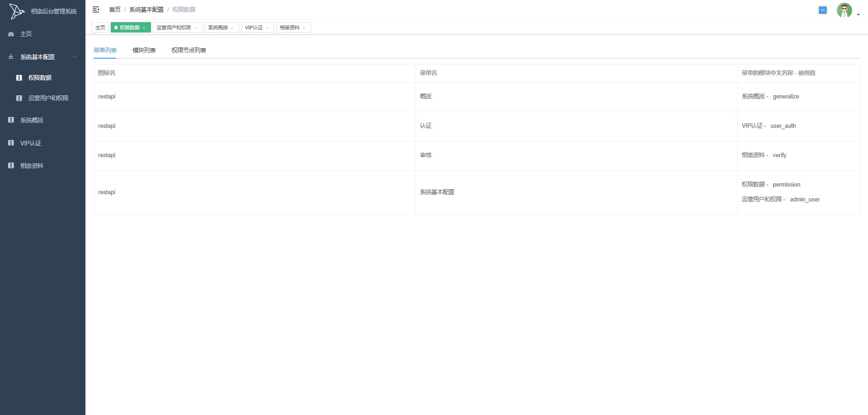This screenshot has width=868, height=415.
Task: Click the 系统基本配置 table cell
Action: [x=437, y=192]
